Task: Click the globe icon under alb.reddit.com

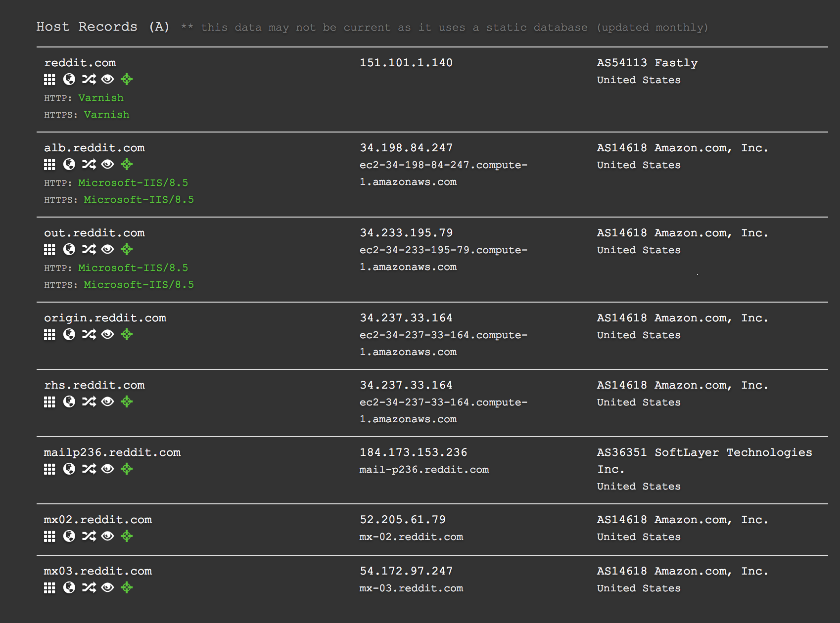Action: pyautogui.click(x=69, y=164)
